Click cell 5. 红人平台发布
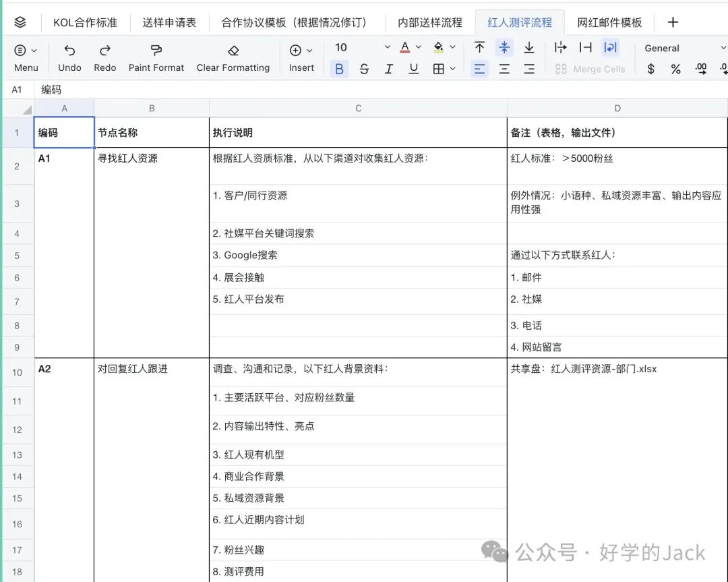 point(358,301)
